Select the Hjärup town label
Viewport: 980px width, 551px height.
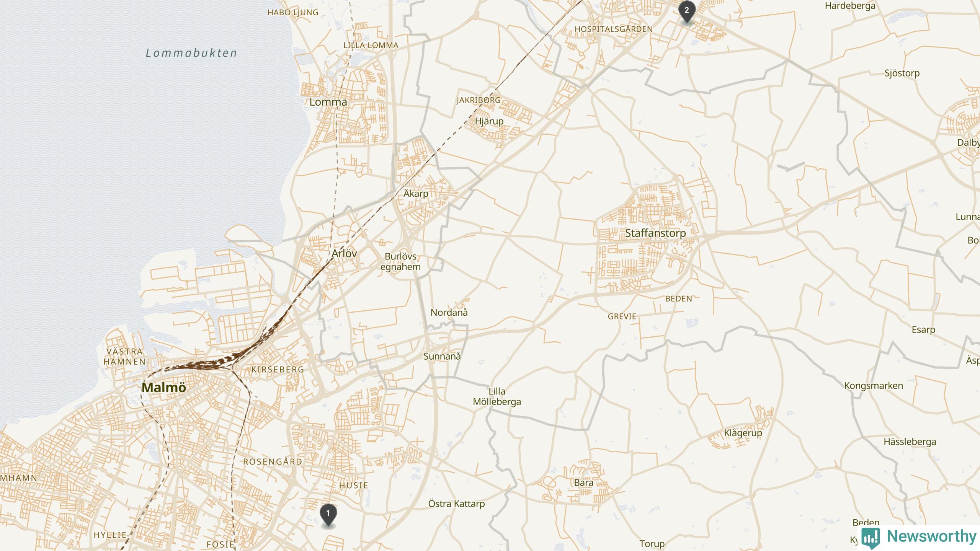point(489,122)
